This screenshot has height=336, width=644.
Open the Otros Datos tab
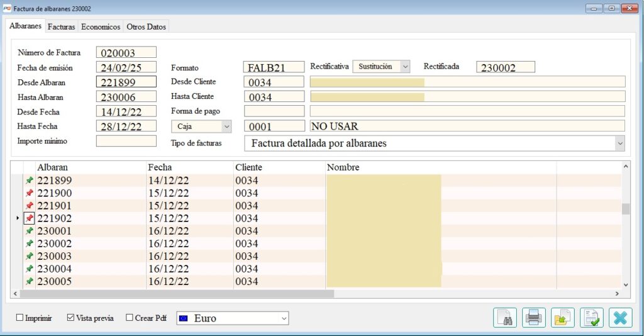click(x=146, y=26)
